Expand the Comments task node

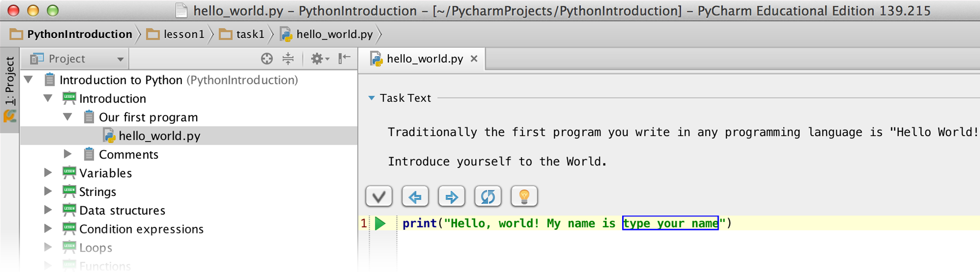pyautogui.click(x=68, y=154)
